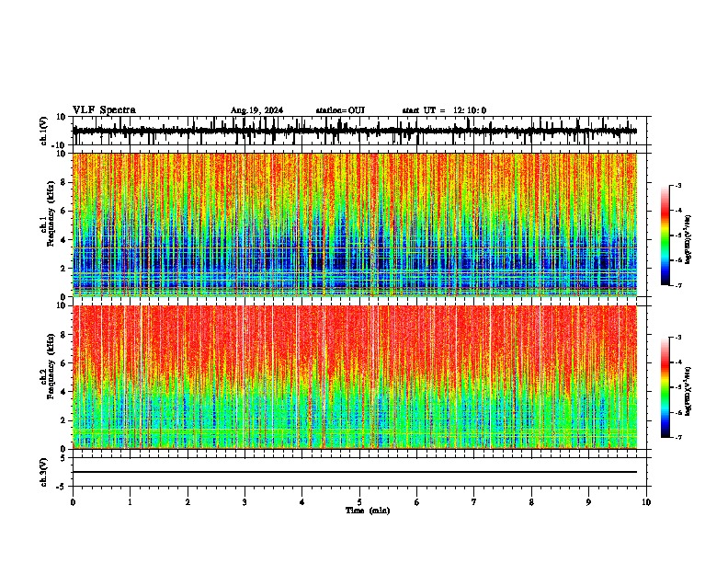This screenshot has width=728, height=563.
Task: Click the "3" minute label on time axis
Action: [x=245, y=502]
